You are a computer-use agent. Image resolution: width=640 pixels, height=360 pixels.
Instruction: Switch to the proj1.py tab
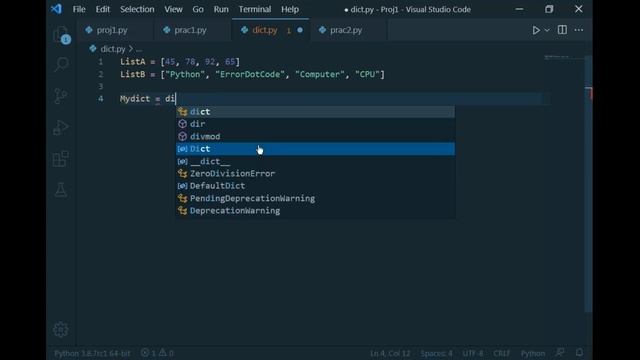115,30
